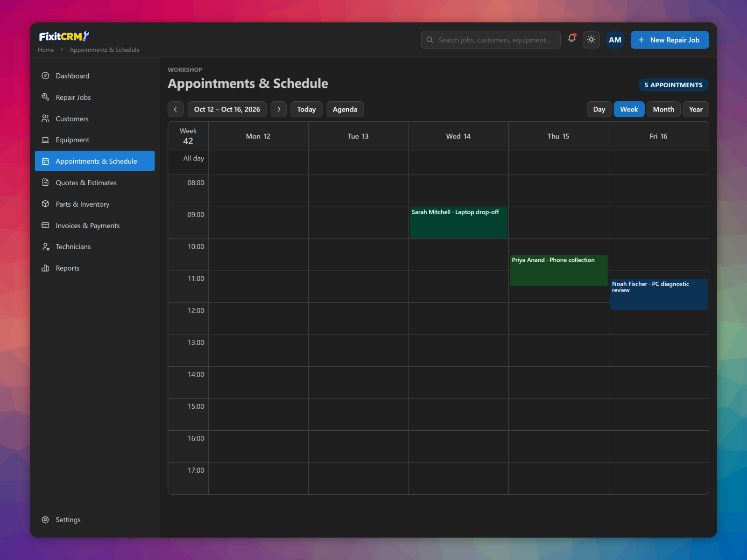This screenshot has height=560, width=747.
Task: Open Invoices & Payments
Action: point(95,225)
